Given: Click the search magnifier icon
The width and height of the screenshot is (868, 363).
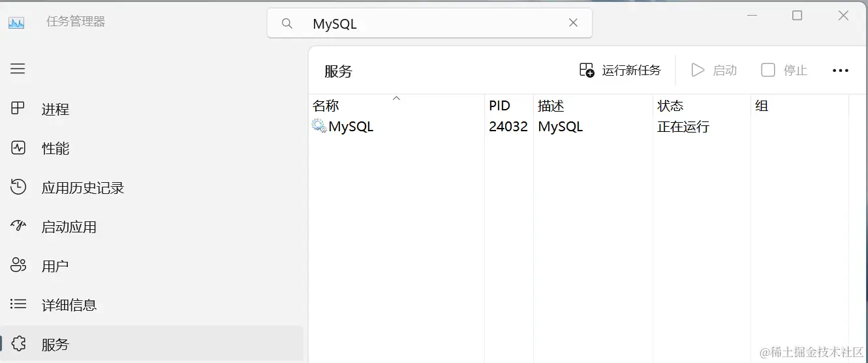Looking at the screenshot, I should point(287,24).
